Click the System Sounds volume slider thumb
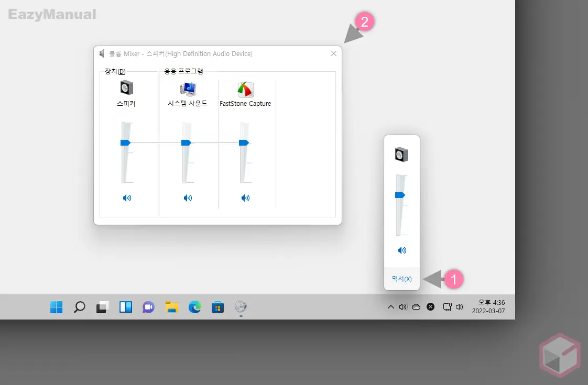 pos(186,142)
